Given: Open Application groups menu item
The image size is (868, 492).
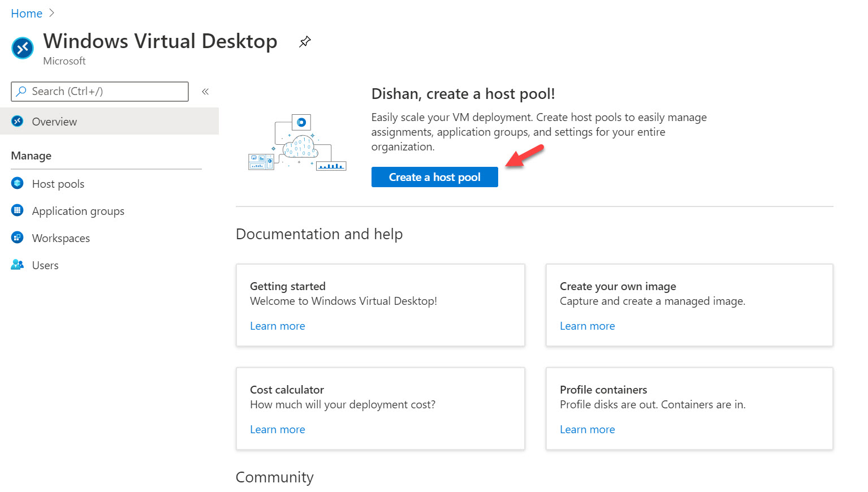Looking at the screenshot, I should point(78,211).
